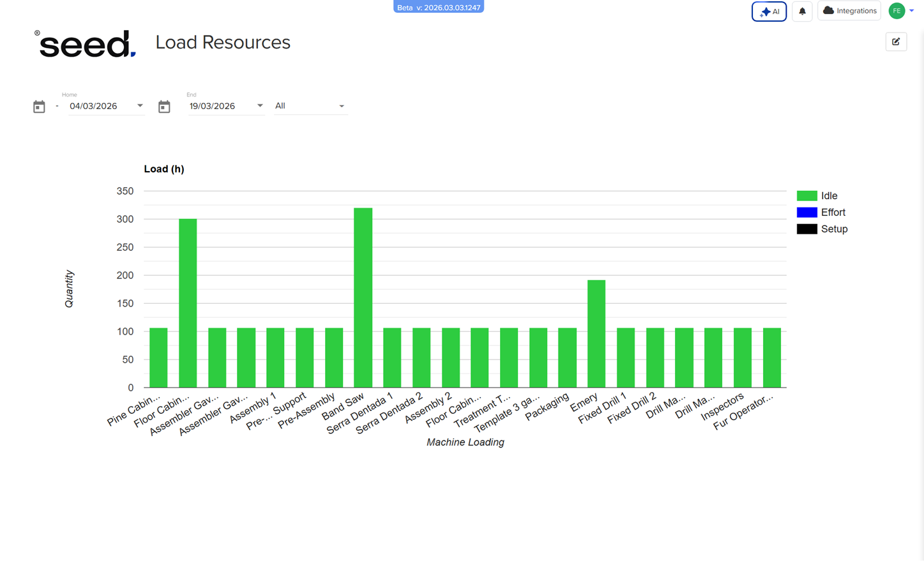The width and height of the screenshot is (924, 588).
Task: Open the All resources filter dropdown
Action: pyautogui.click(x=310, y=106)
